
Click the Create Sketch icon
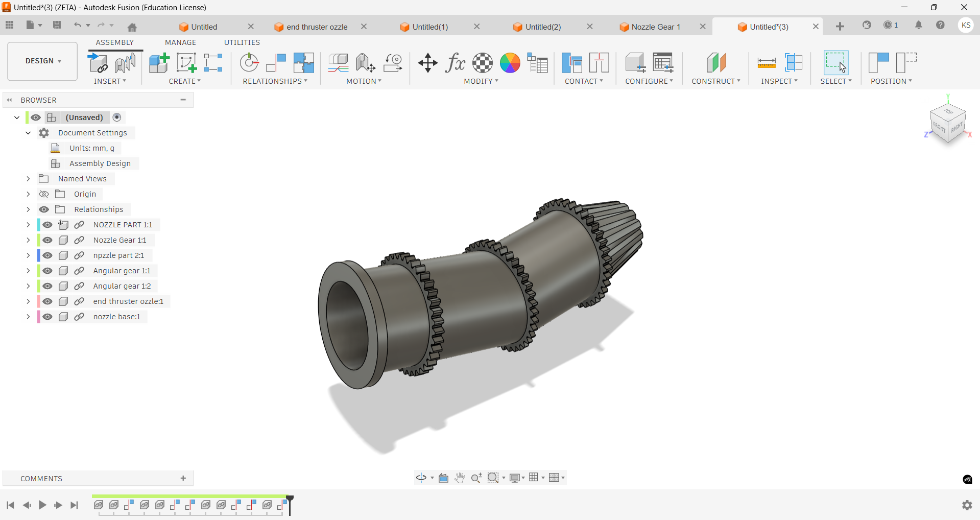pyautogui.click(x=186, y=63)
